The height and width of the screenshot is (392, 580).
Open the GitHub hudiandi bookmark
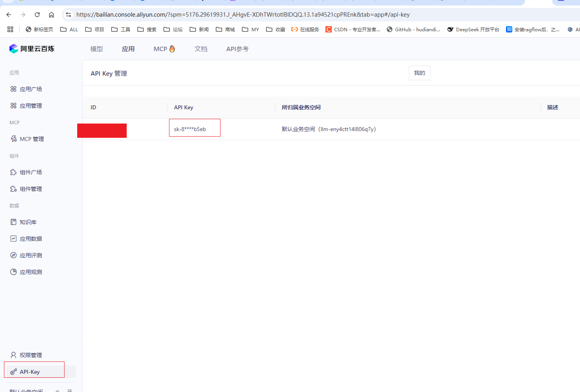[413, 29]
